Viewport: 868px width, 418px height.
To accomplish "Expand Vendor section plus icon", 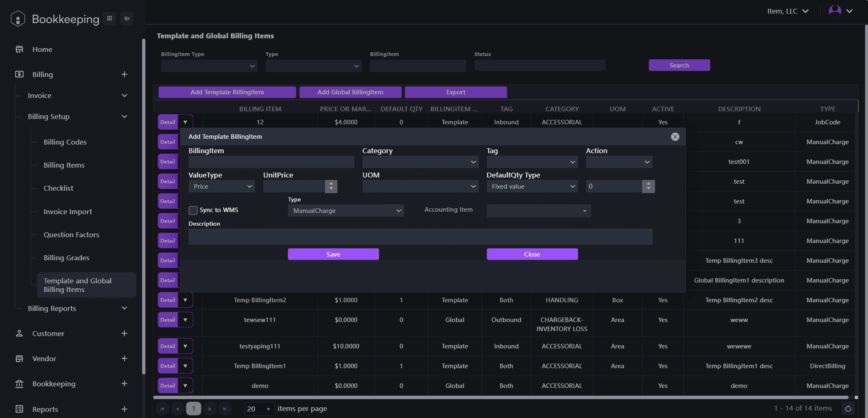I will coord(124,358).
